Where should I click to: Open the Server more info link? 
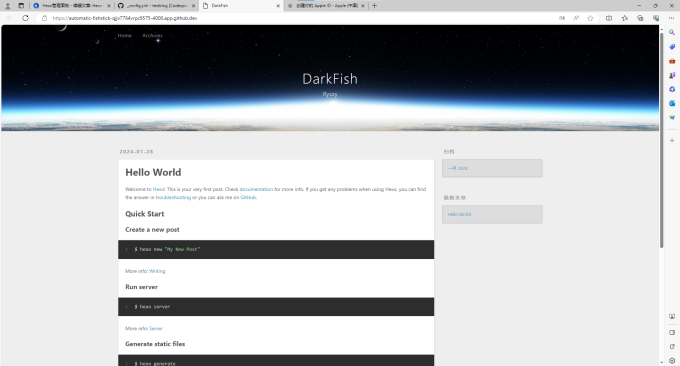click(156, 328)
